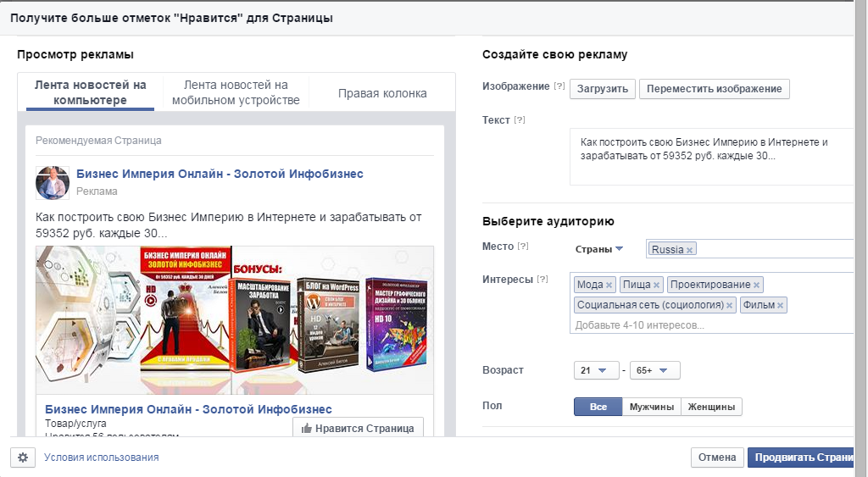The image size is (868, 477).
Task: Switch to Правая колонка tab
Action: click(382, 93)
